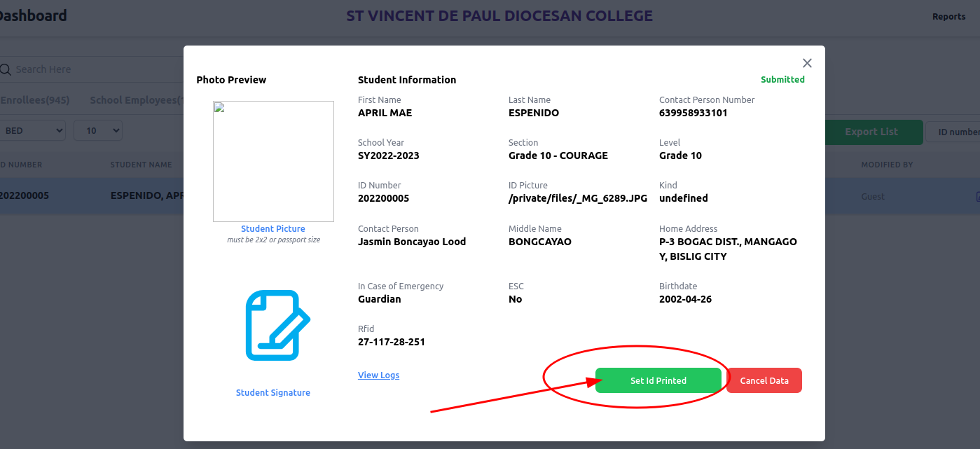
Task: Close the student information dialog
Action: pos(807,63)
